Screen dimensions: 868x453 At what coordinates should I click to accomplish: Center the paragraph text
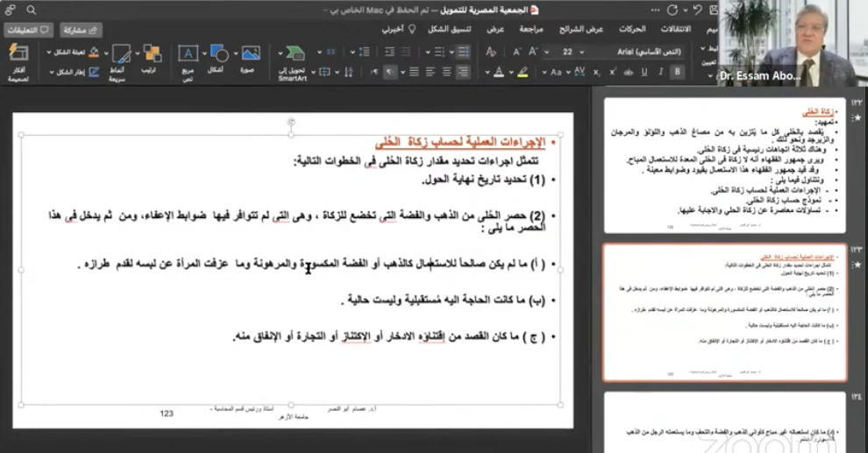click(447, 72)
